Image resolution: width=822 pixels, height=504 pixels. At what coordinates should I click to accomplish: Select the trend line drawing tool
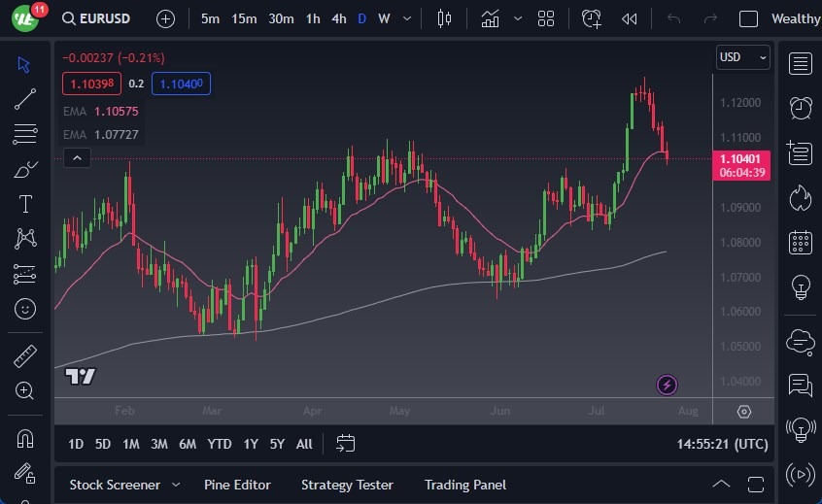[x=25, y=98]
